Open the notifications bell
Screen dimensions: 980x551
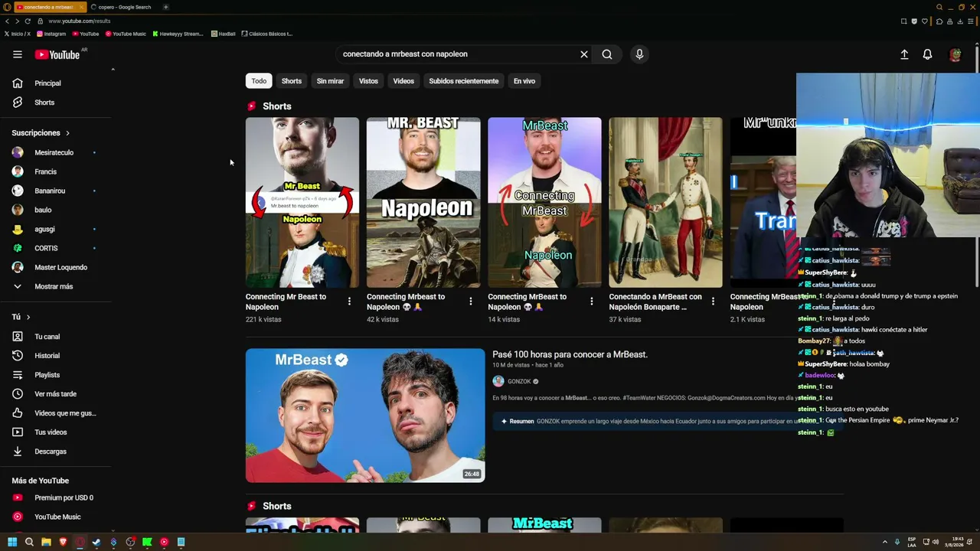point(927,54)
